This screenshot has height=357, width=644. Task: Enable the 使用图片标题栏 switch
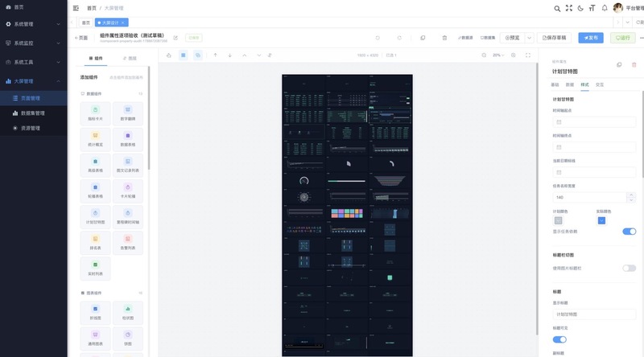(x=629, y=268)
